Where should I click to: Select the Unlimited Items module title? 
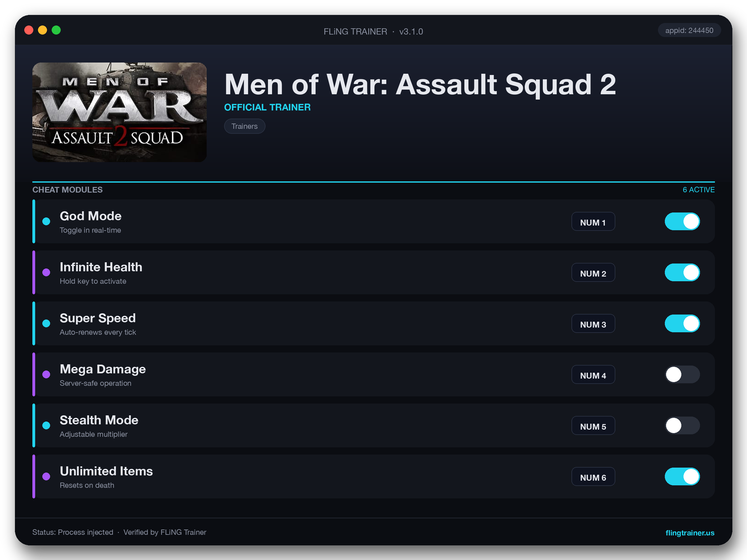coord(106,471)
